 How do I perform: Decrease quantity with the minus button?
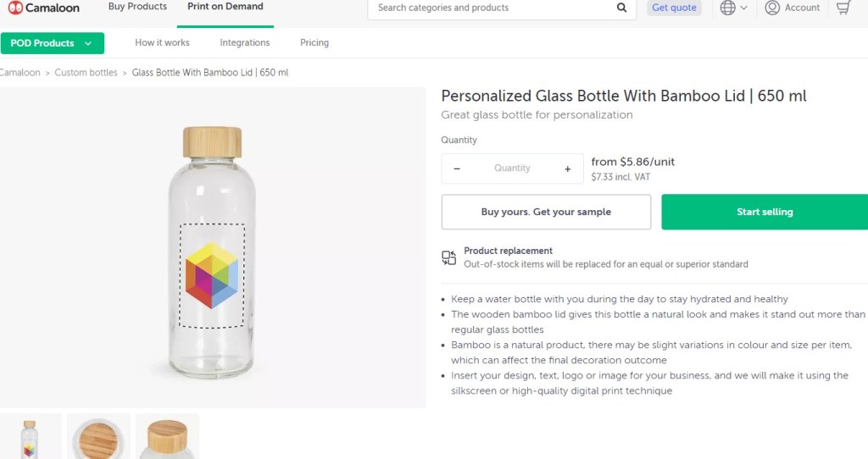(x=457, y=169)
